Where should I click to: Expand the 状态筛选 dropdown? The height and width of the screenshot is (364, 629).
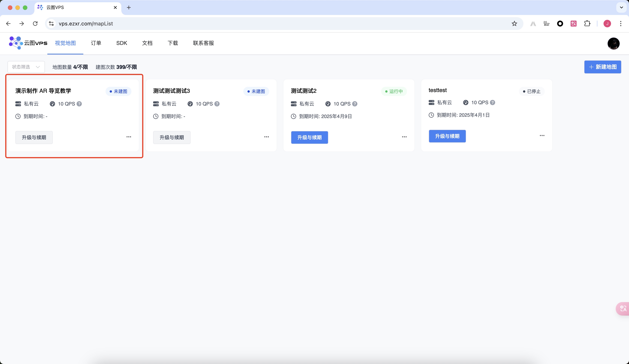tap(26, 67)
